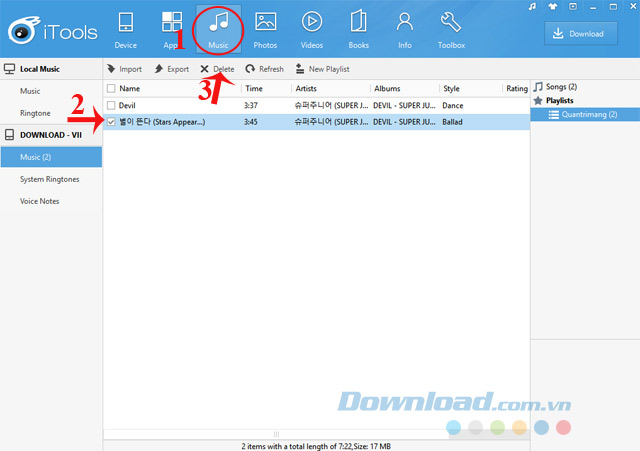Collapse the DOWNLOAD - VII device section
The width and height of the screenshot is (640, 451).
(51, 135)
